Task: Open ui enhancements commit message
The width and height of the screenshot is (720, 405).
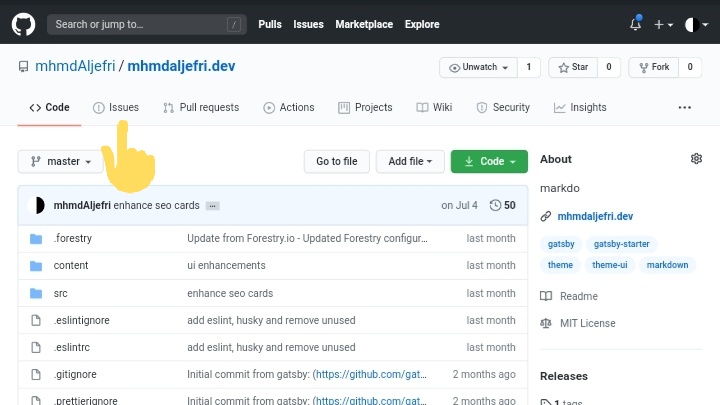Action: point(226,265)
